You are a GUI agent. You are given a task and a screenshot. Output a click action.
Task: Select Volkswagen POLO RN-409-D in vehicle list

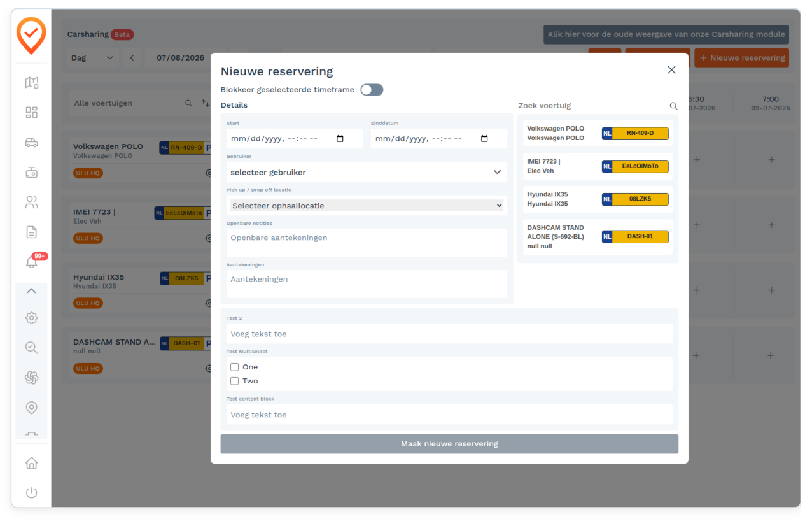(598, 133)
